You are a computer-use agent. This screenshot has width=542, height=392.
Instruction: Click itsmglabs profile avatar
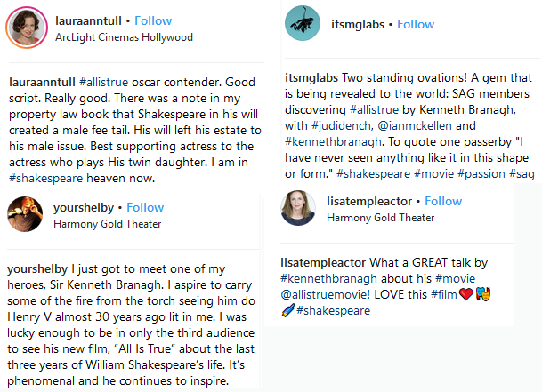click(x=302, y=25)
